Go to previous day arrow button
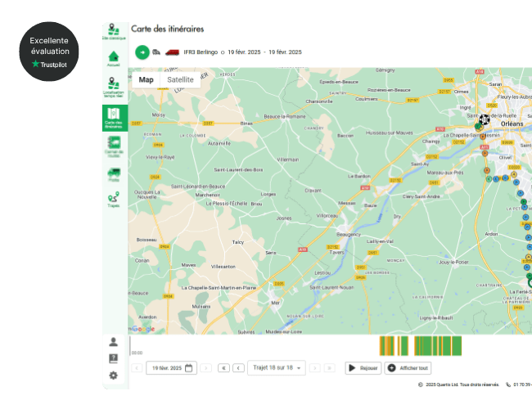Viewport: 532px width, 409px height. coord(137,368)
